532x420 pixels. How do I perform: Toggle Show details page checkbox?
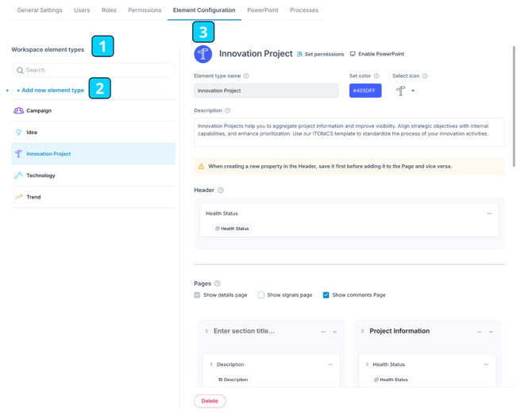pyautogui.click(x=197, y=295)
